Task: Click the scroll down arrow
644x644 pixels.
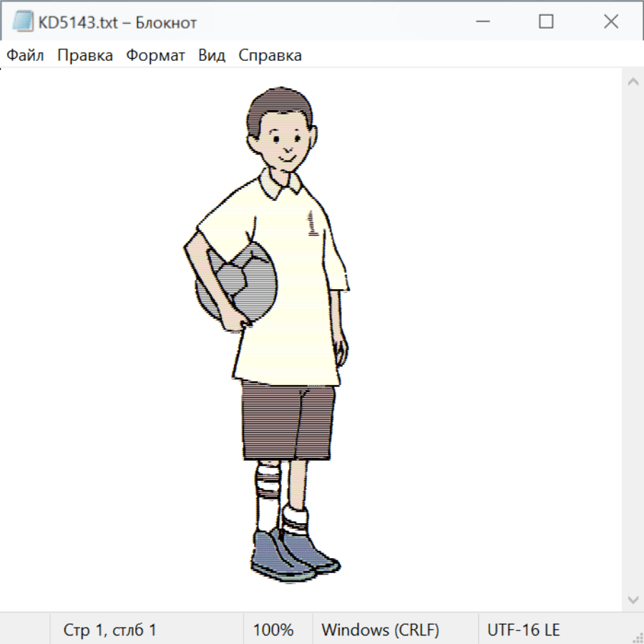Action: (x=633, y=599)
